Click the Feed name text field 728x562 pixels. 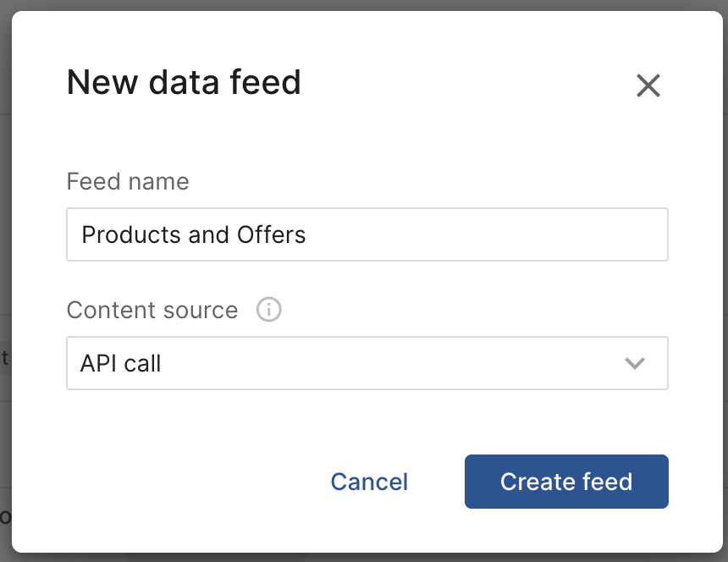[367, 234]
